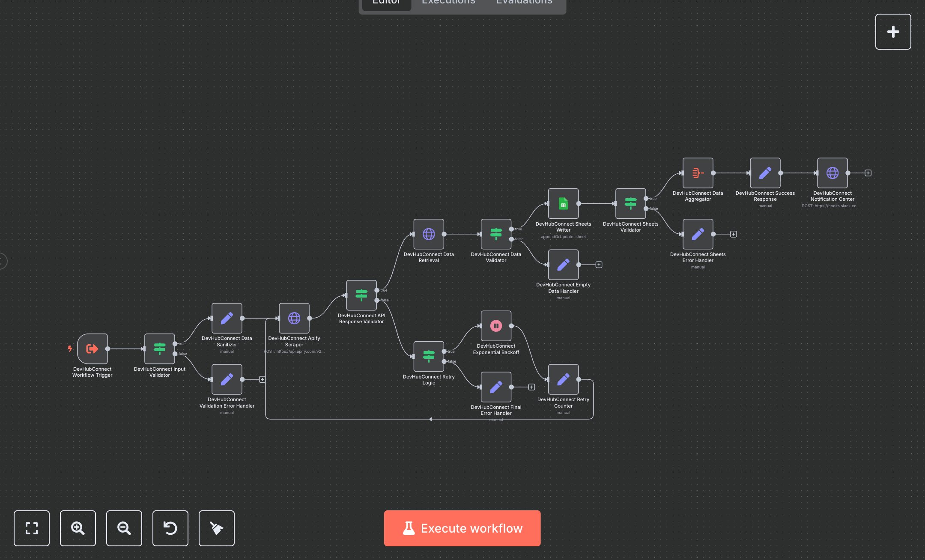Open the Evaluations tab
The height and width of the screenshot is (560, 925).
point(523,3)
